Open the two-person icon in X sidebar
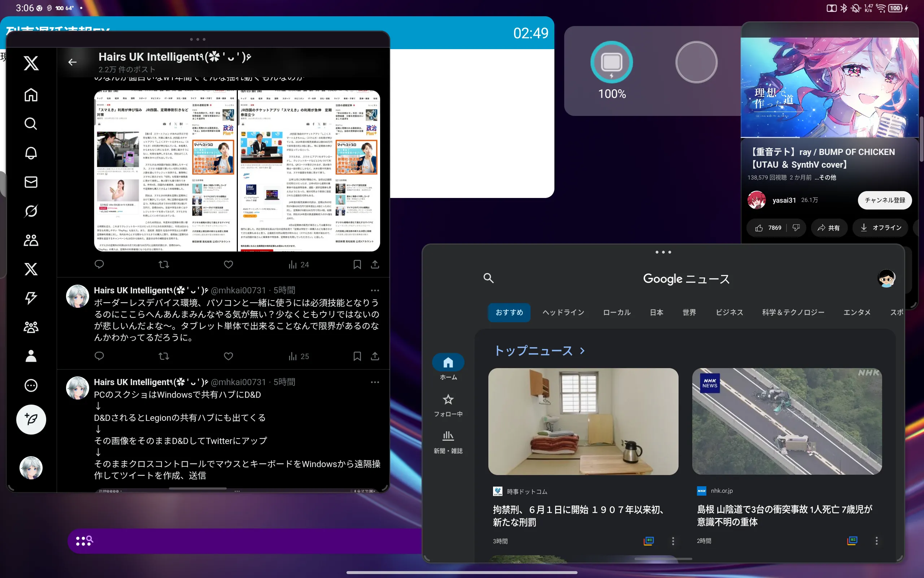924x578 pixels. [31, 240]
